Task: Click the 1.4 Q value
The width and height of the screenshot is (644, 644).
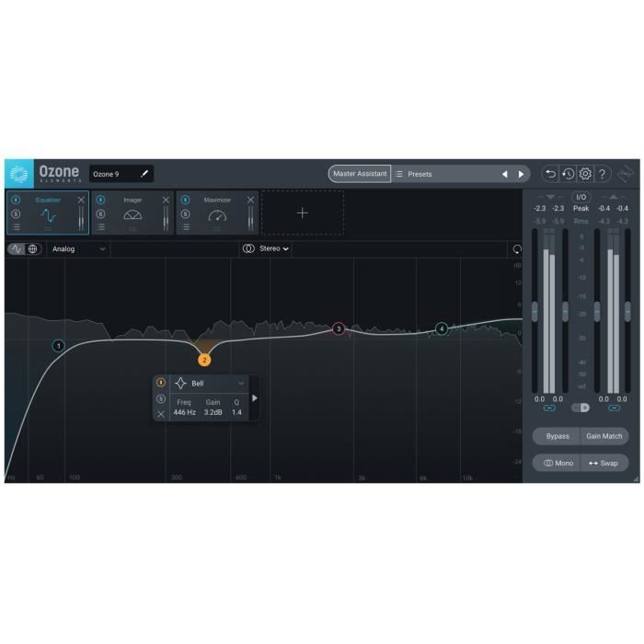Action: pyautogui.click(x=236, y=412)
